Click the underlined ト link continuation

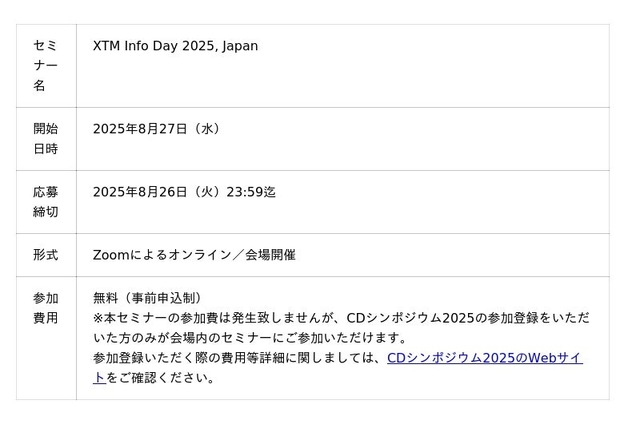pos(99,378)
